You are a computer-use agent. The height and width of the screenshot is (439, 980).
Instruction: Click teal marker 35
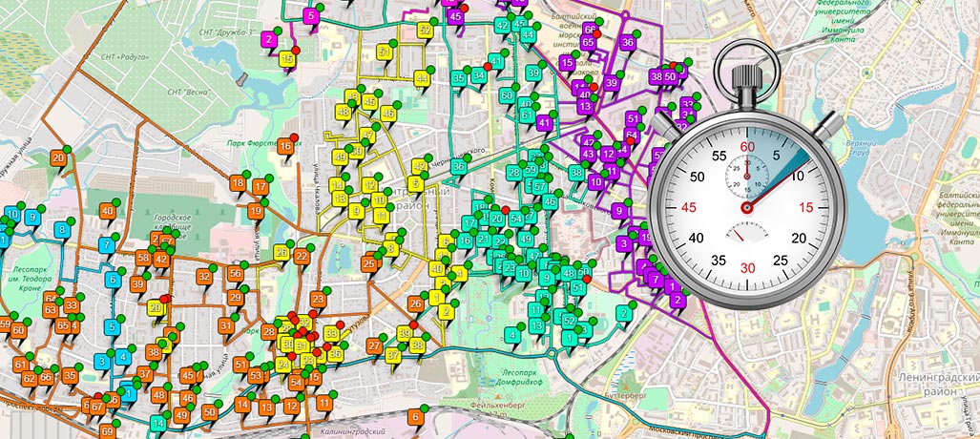click(x=460, y=78)
